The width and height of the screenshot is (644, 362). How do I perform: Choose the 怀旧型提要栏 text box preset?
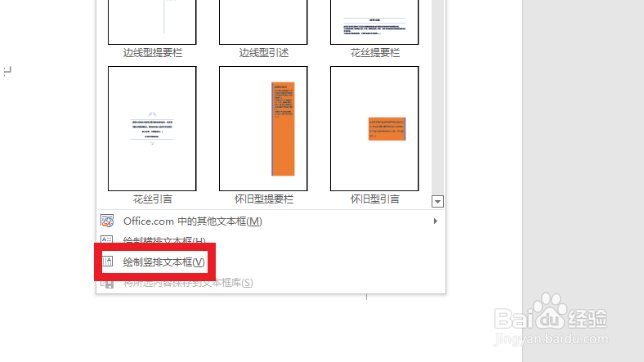click(263, 128)
